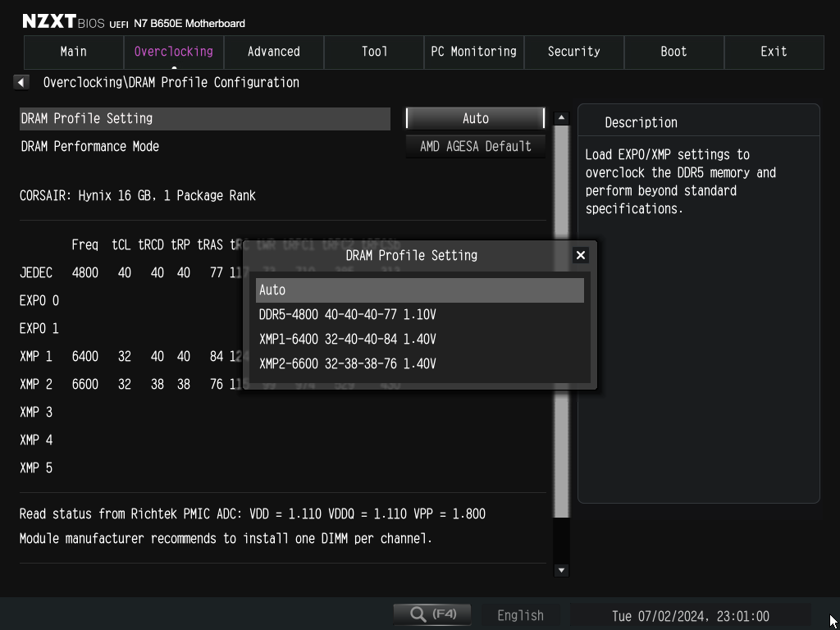Open the search (F4) magnifier button

point(432,614)
